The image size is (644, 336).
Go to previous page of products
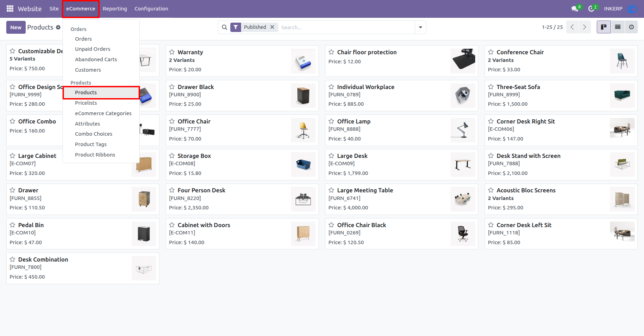click(x=572, y=27)
